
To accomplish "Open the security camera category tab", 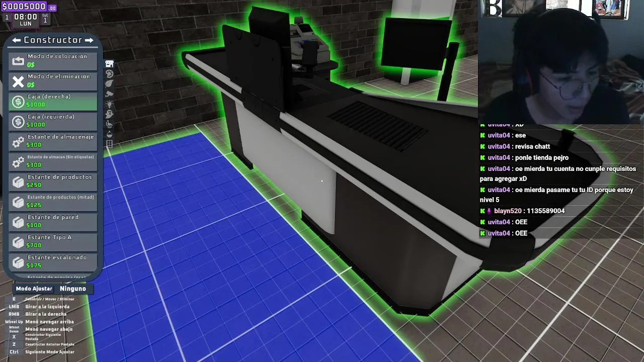I will pyautogui.click(x=109, y=94).
